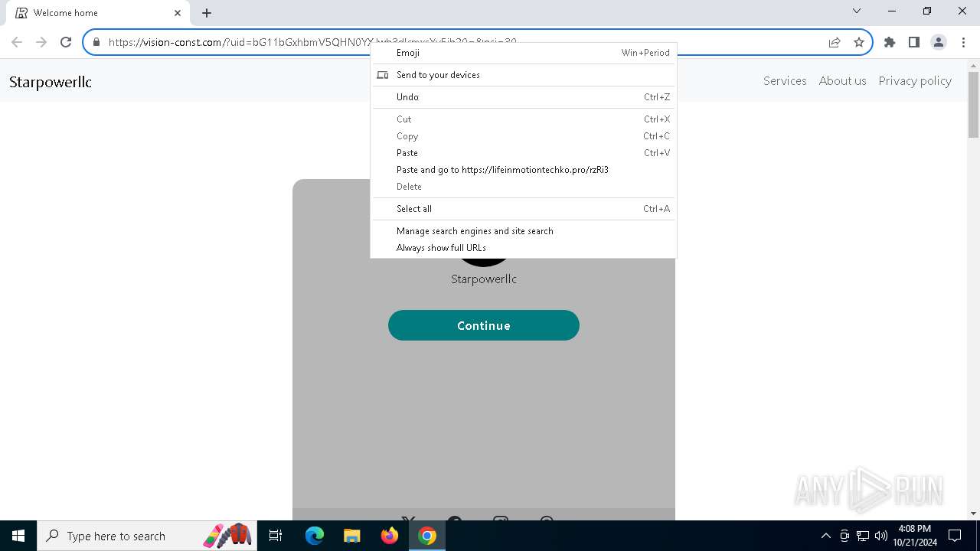Launch Microsoft Edge from the taskbar
Image resolution: width=980 pixels, height=551 pixels.
tap(315, 536)
